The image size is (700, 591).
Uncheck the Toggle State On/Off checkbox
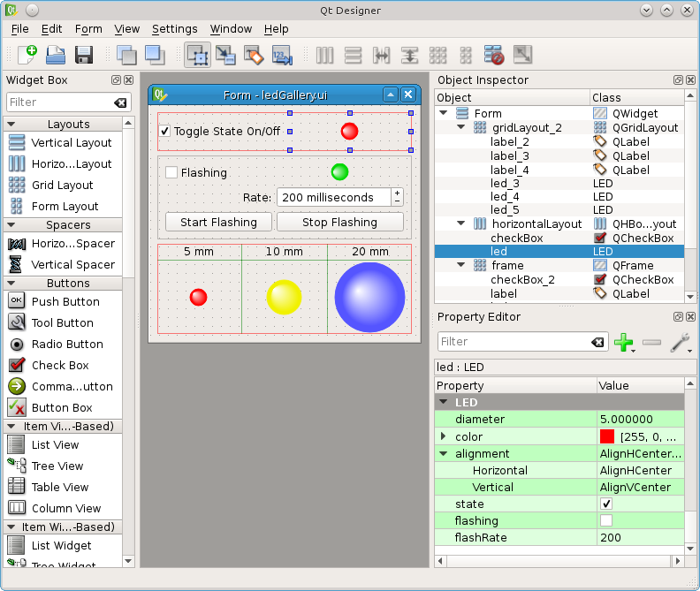165,132
